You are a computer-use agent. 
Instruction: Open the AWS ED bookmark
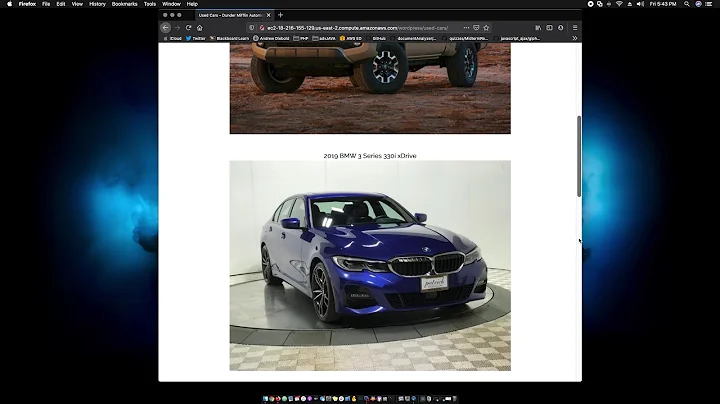350,39
